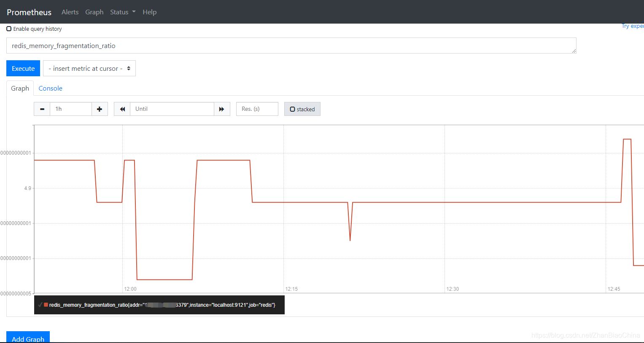Viewport: 644px width, 343px height.
Task: Go to Prometheus home via brand link
Action: 29,12
